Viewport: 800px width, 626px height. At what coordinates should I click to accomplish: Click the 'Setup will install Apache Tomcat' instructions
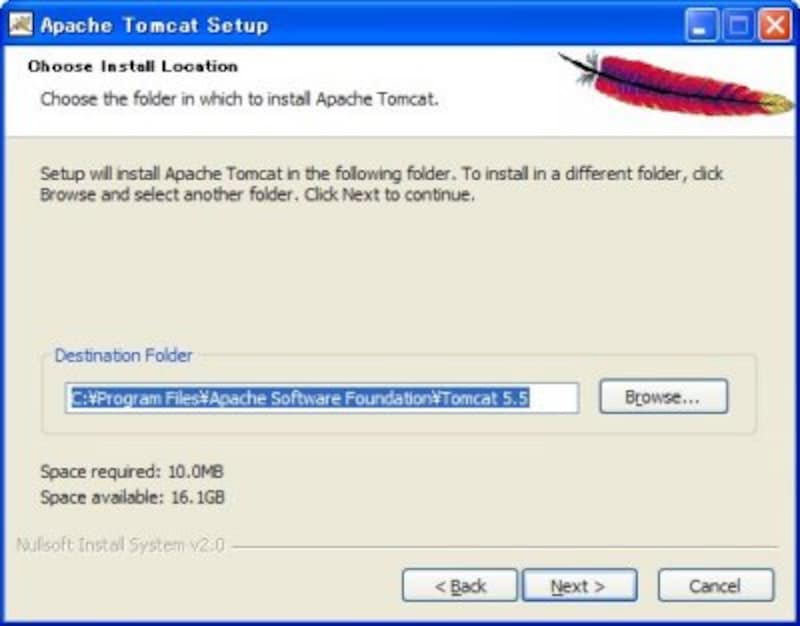tap(382, 184)
